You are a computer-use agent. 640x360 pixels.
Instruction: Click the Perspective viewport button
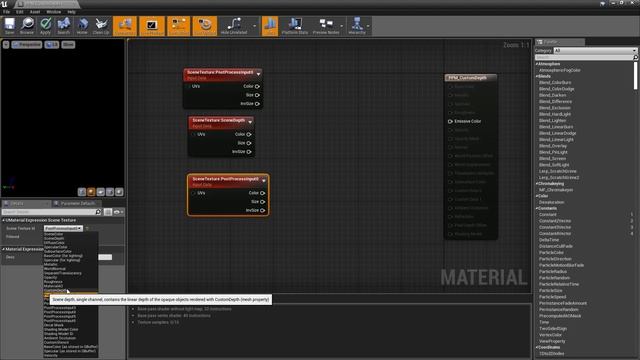(27, 44)
